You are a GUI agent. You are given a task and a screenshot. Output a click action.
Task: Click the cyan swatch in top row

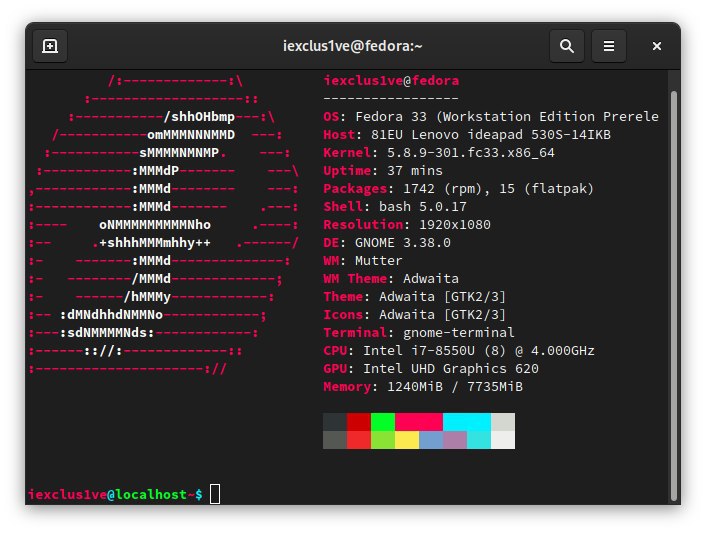pyautogui.click(x=467, y=422)
